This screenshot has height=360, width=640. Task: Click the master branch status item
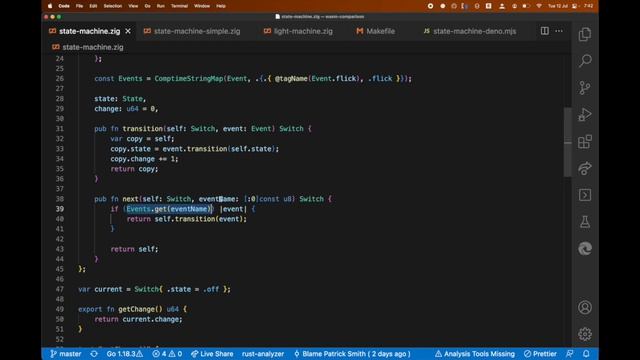[66, 354]
